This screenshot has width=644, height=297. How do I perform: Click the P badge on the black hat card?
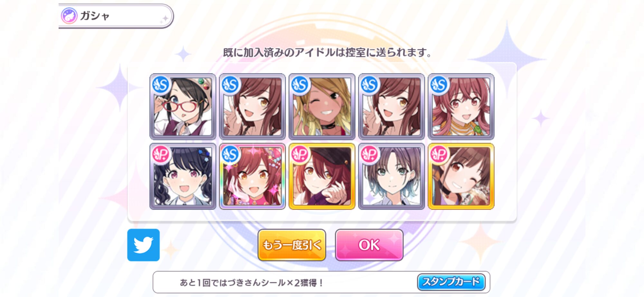pos(300,155)
